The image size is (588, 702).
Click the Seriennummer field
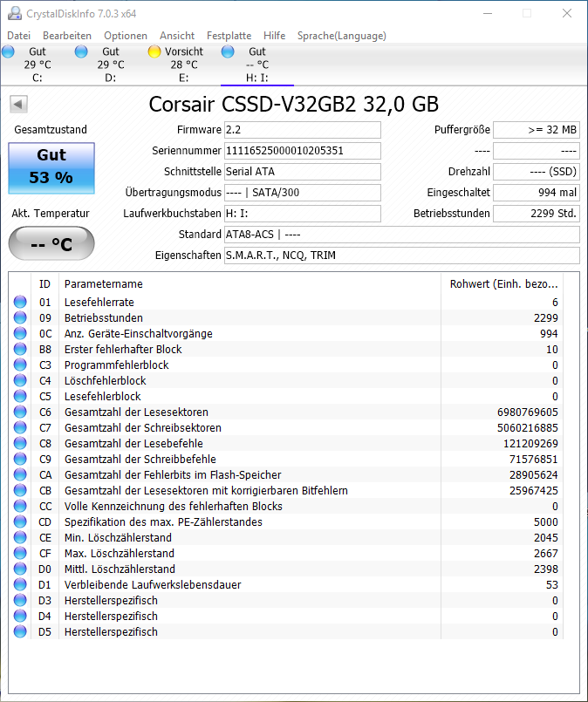(302, 151)
